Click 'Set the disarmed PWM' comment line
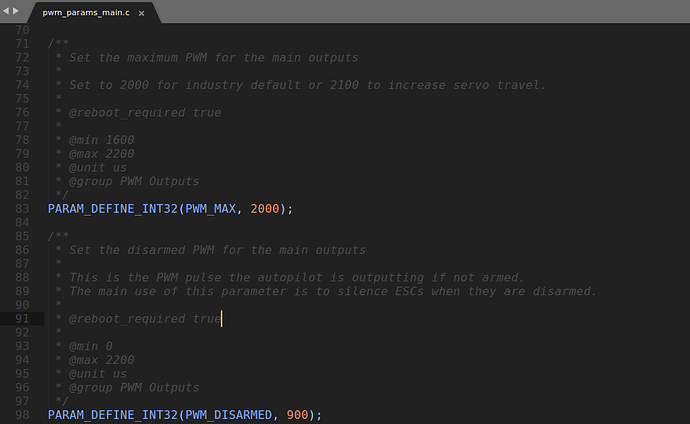This screenshot has height=424, width=690. pyautogui.click(x=217, y=250)
